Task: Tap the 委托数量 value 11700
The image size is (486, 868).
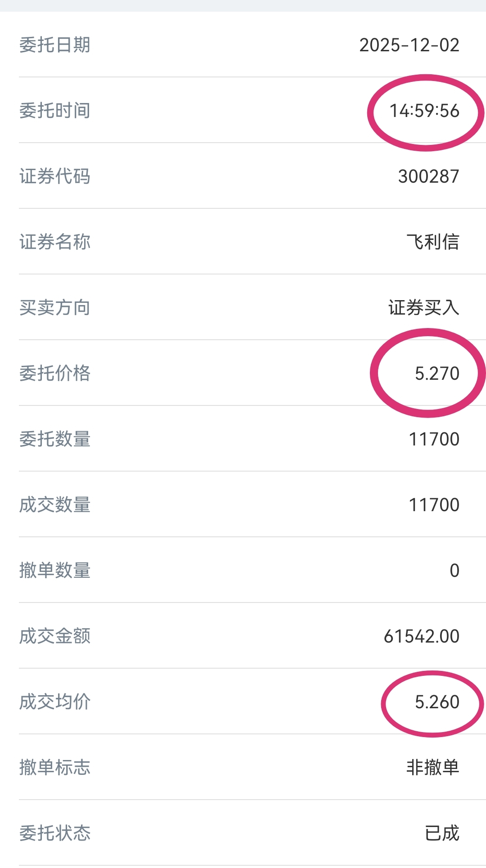Action: (x=434, y=439)
